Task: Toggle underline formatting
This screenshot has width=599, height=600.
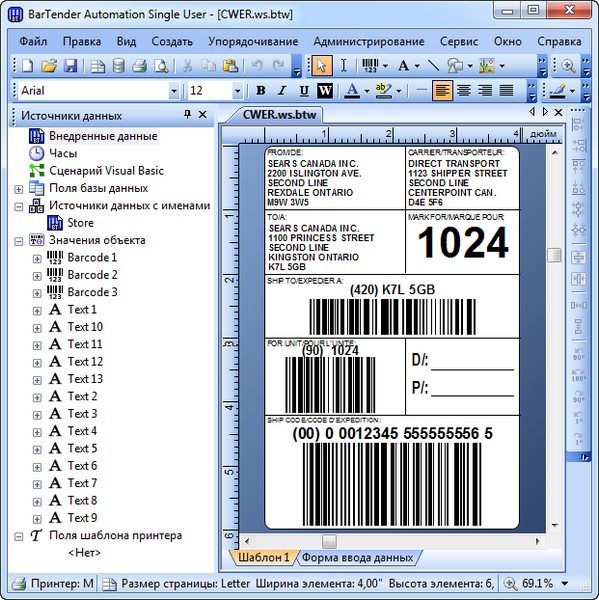Action: click(304, 91)
